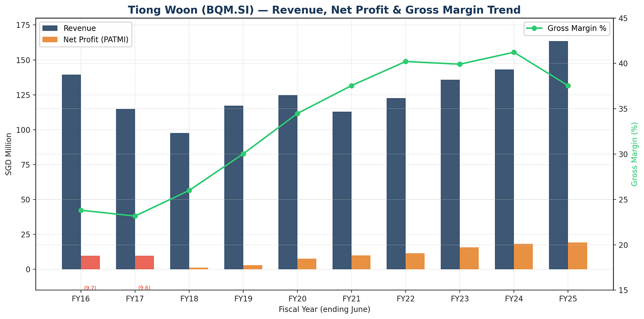Click the FY20 Gross Margin data point
Screen dimensions: 644x319
tap(297, 114)
